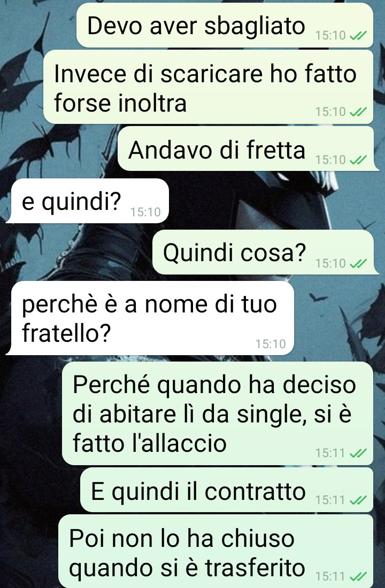This screenshot has width=385, height=588.
Task: Click the 15:11 timestamp on 'E quindi il contratto'
Action: [330, 500]
